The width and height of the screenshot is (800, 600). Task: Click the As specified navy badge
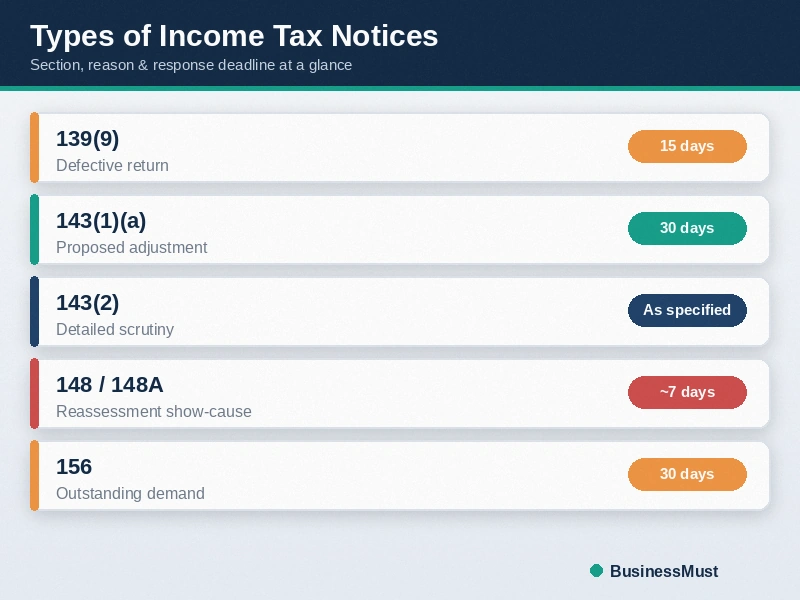[687, 310]
